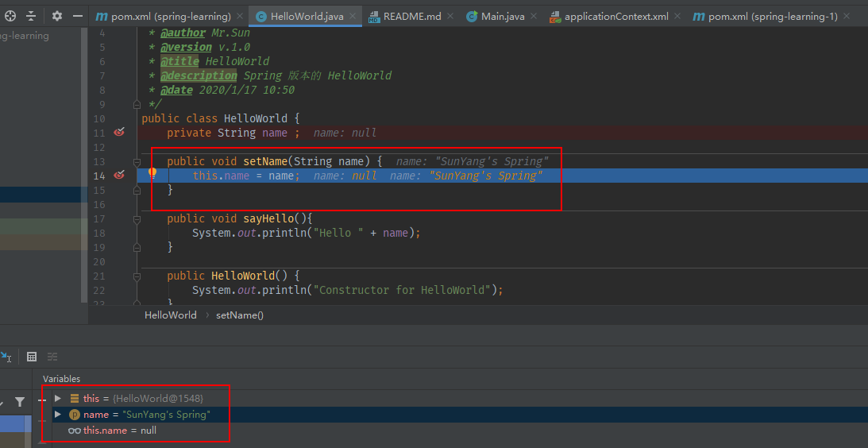
Task: Click fold end marker on line 19
Action: 137,248
